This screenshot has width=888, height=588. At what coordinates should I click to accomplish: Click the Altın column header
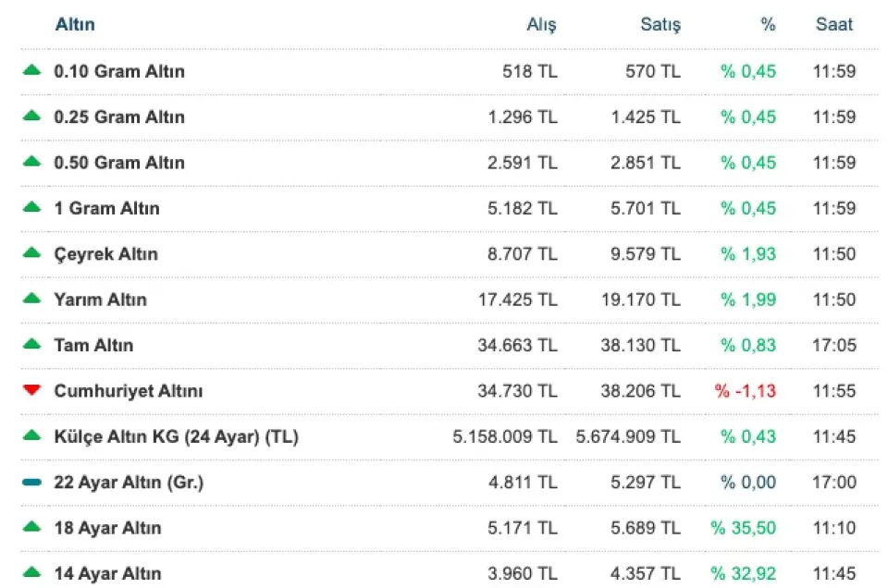click(75, 25)
